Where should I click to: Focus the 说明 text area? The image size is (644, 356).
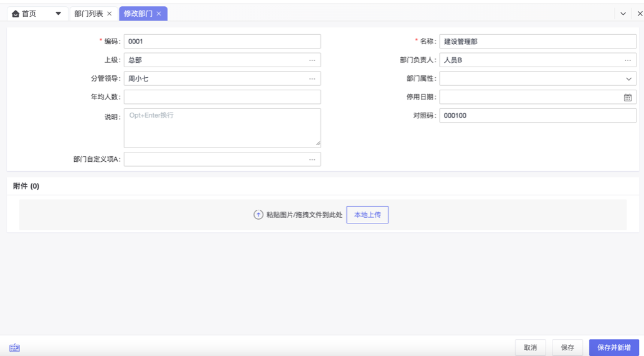[222, 128]
